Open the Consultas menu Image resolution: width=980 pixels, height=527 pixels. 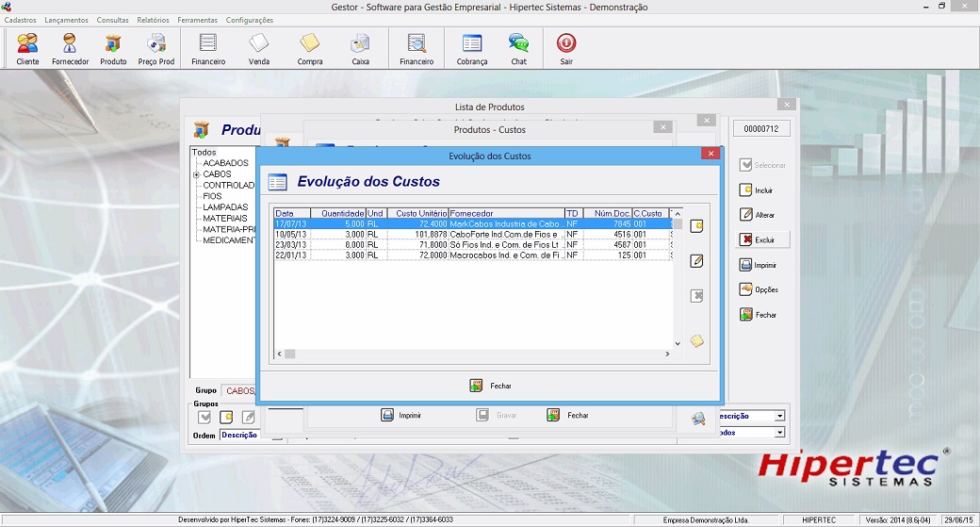pos(112,20)
